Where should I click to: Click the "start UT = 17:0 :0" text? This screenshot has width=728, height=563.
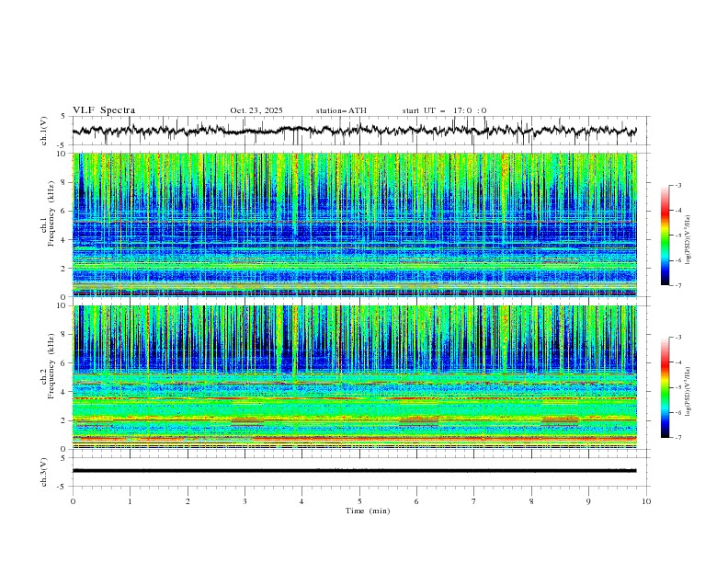(x=444, y=110)
